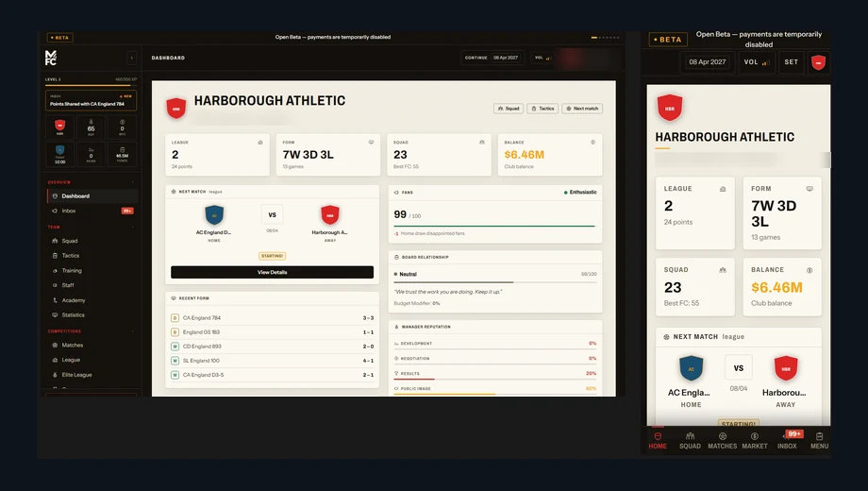Click the icon on the desktop Squad card
This screenshot has width=868, height=491.
481,143
